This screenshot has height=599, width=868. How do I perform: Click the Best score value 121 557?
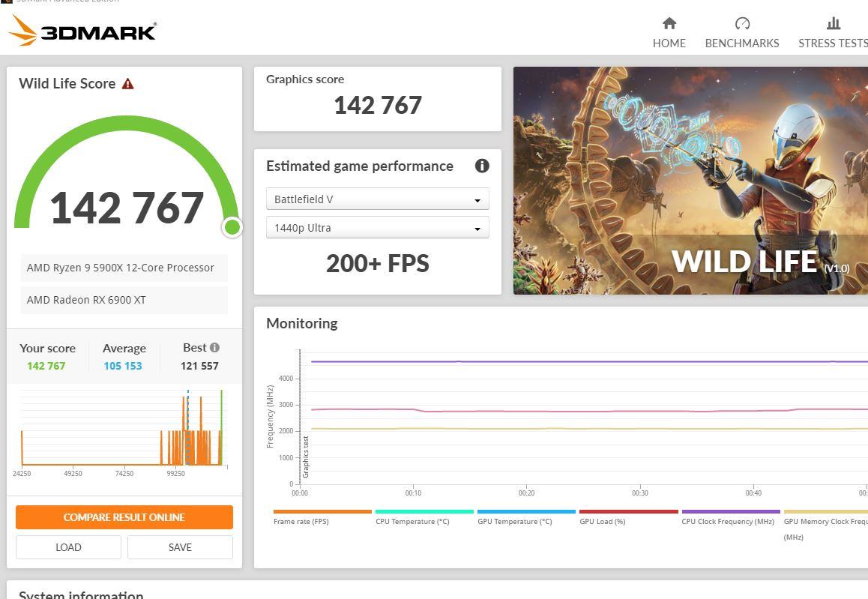pyautogui.click(x=199, y=366)
